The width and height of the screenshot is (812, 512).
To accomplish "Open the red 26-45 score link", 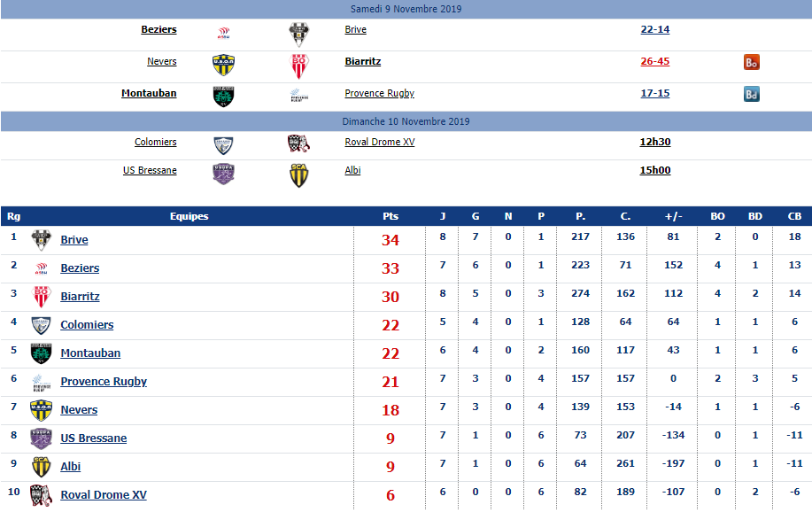I will [655, 61].
